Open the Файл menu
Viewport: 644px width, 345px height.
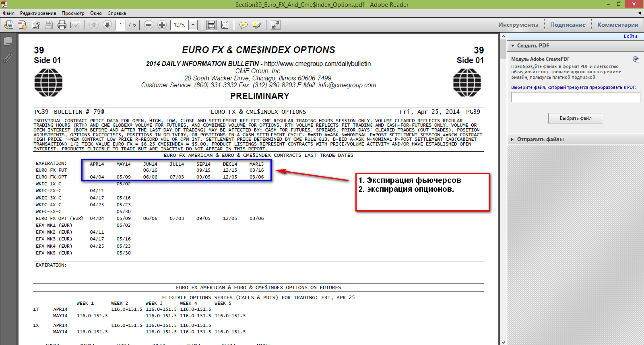(8, 13)
